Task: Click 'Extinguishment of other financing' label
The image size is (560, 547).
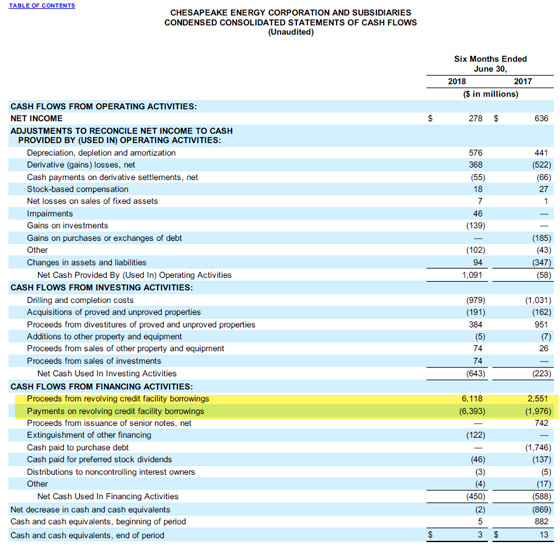Action: pos(89,435)
